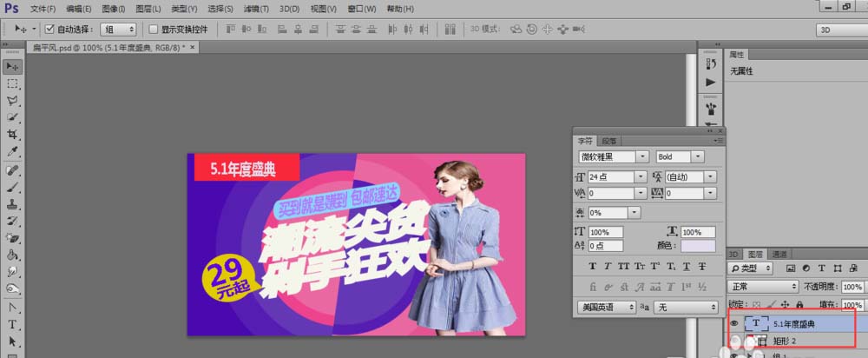
Task: Select the Polygonal Lasso tool
Action: (x=12, y=101)
